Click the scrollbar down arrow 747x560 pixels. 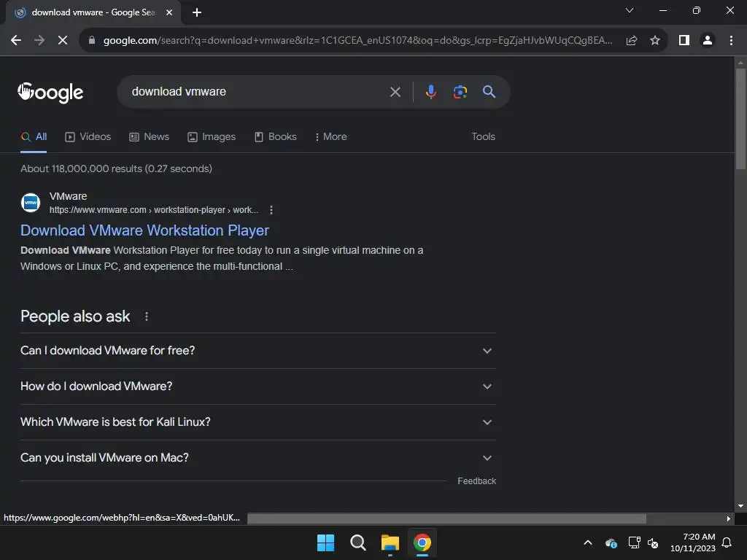(740, 506)
